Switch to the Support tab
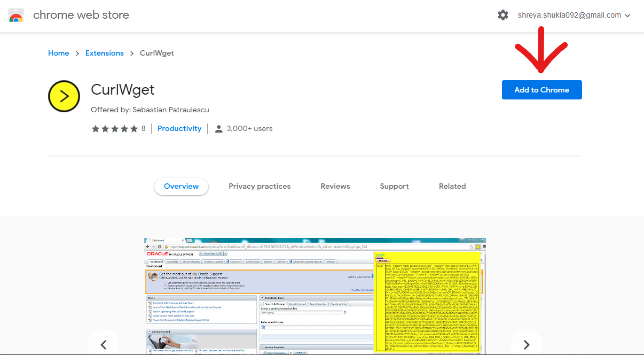 point(394,186)
